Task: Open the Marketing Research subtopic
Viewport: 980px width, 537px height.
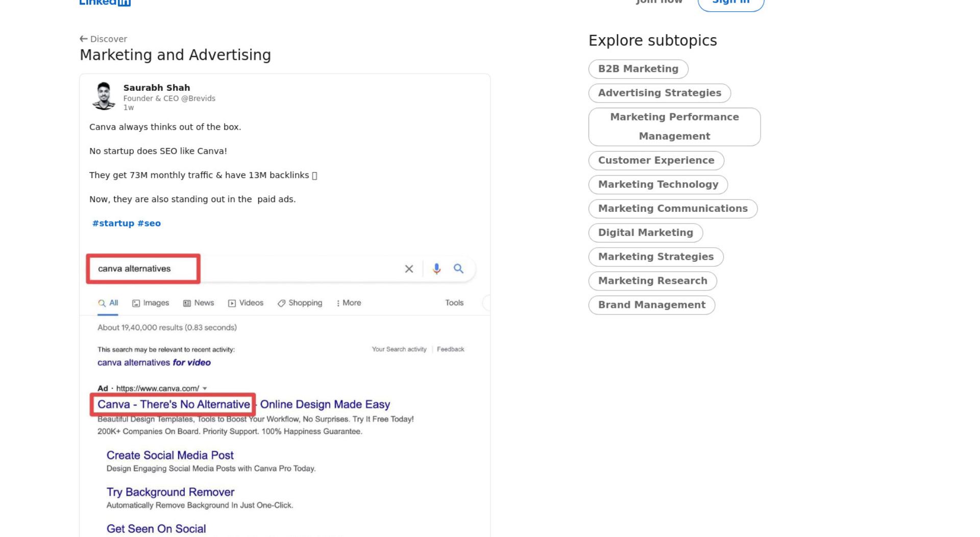Action: pos(652,280)
